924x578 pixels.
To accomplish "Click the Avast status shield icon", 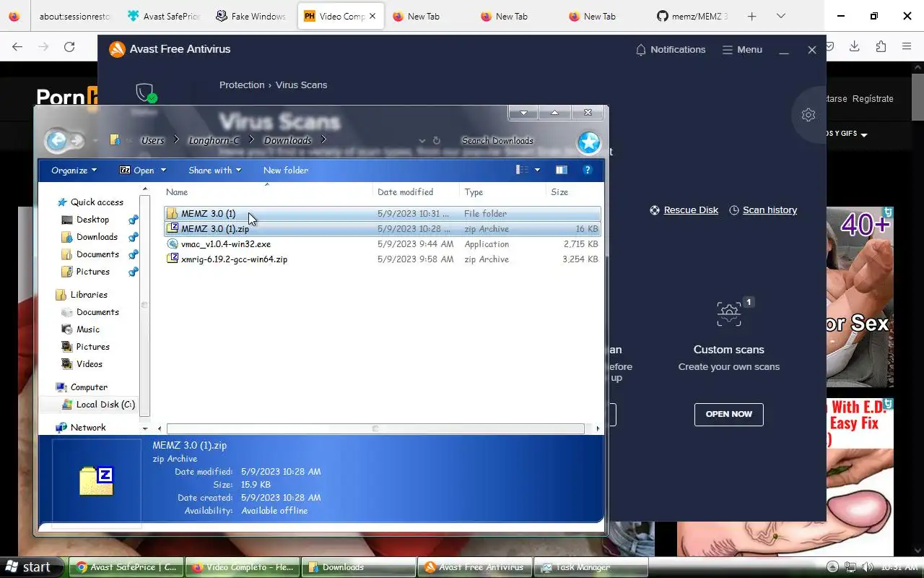I will tap(145, 92).
